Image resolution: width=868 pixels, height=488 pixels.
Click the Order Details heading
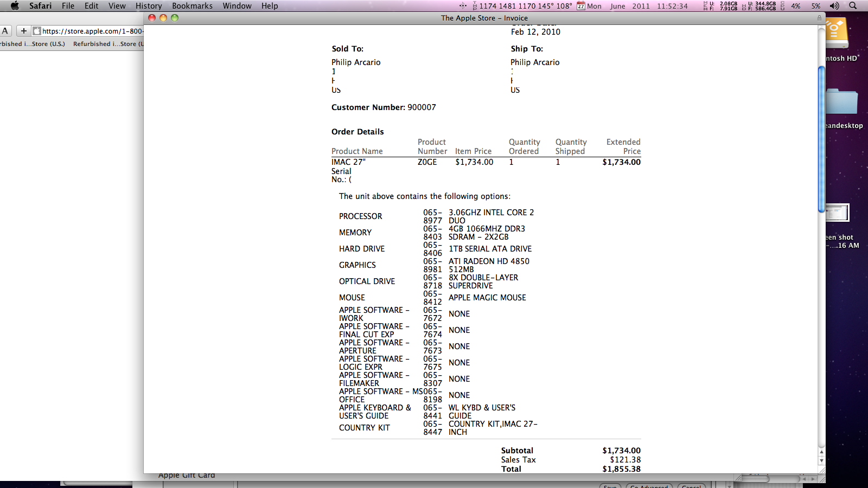(358, 132)
